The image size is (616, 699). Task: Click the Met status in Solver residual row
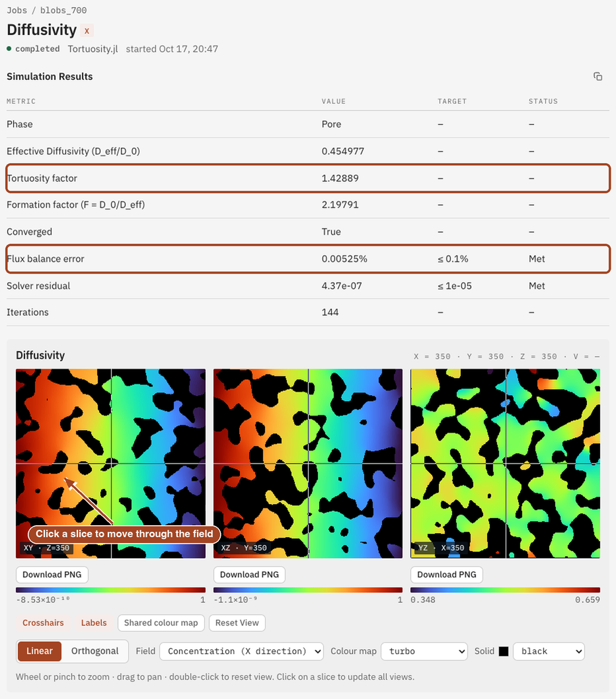click(x=537, y=286)
